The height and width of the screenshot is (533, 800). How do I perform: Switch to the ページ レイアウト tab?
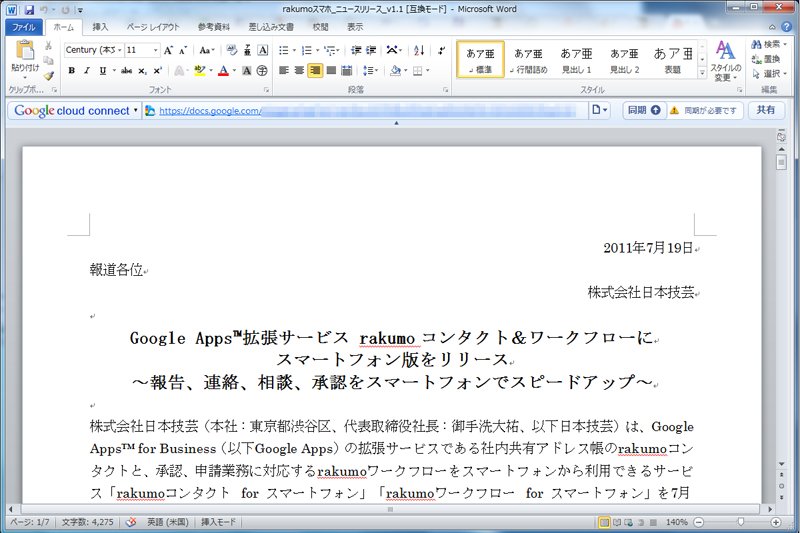coord(153,27)
